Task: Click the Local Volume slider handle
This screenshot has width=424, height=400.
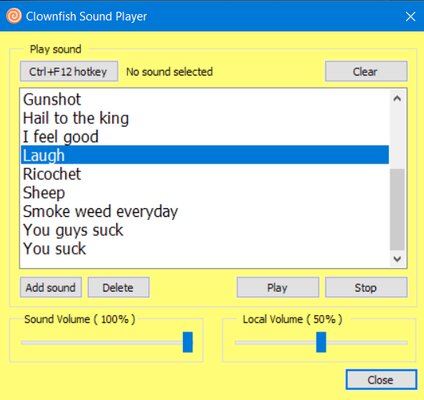Action: pos(321,342)
